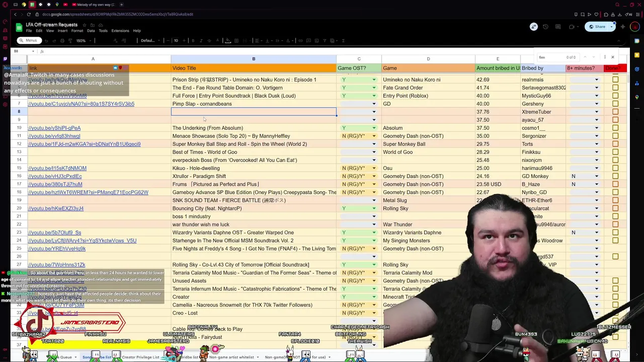Decrease font size with the minus button

(168, 40)
